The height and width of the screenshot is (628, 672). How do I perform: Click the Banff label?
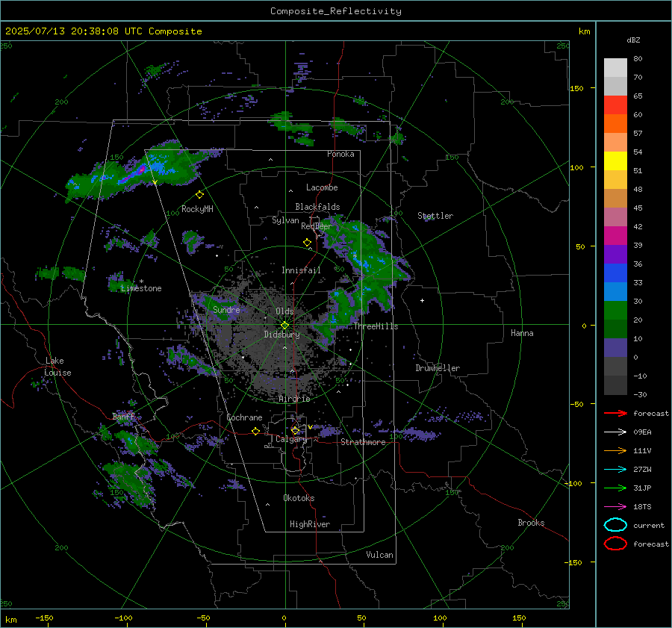coord(123,417)
